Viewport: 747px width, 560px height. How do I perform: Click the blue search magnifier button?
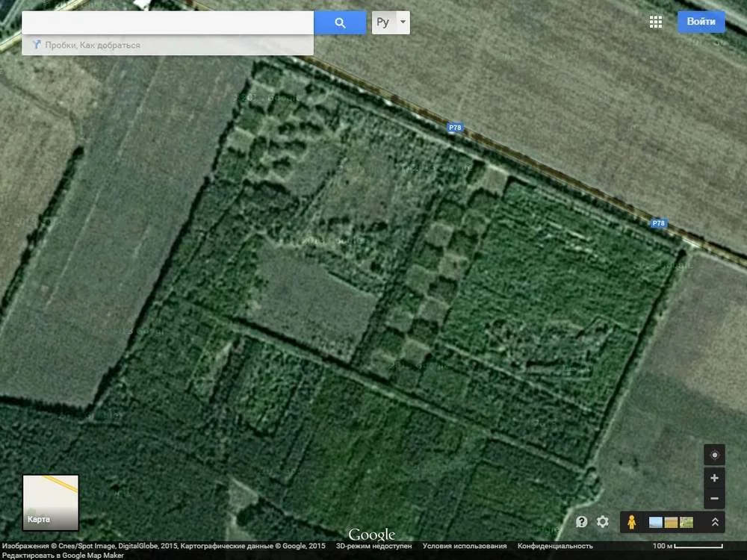(340, 22)
